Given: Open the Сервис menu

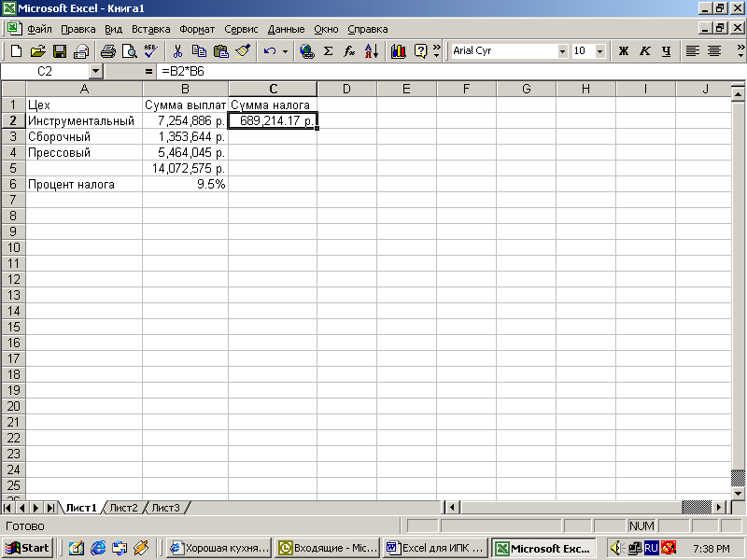Looking at the screenshot, I should tap(241, 29).
